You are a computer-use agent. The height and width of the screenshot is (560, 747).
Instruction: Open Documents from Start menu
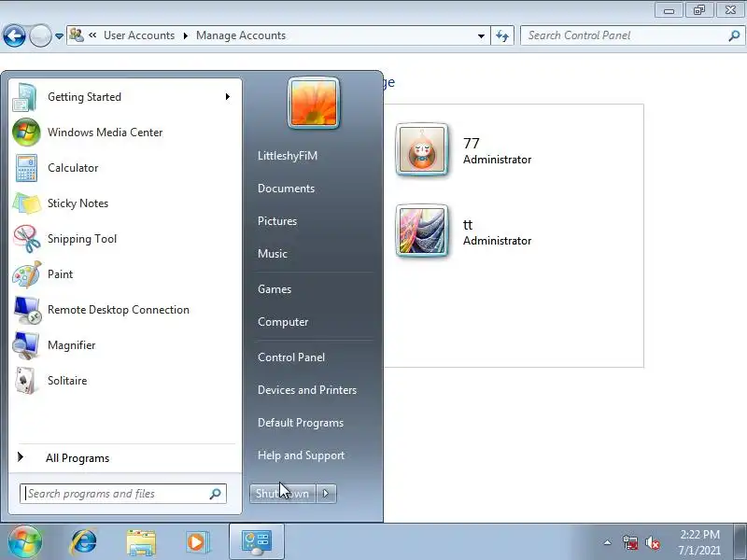286,189
